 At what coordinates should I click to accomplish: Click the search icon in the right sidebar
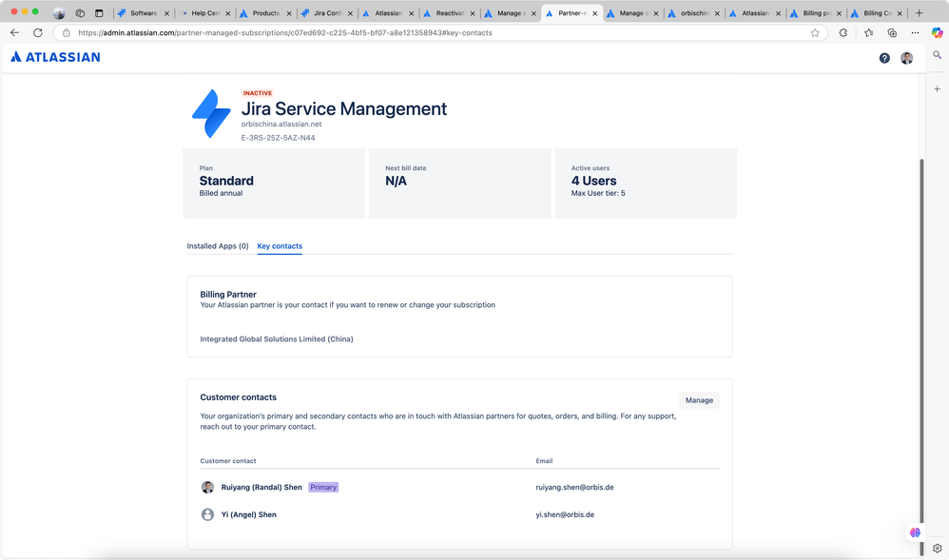click(937, 54)
